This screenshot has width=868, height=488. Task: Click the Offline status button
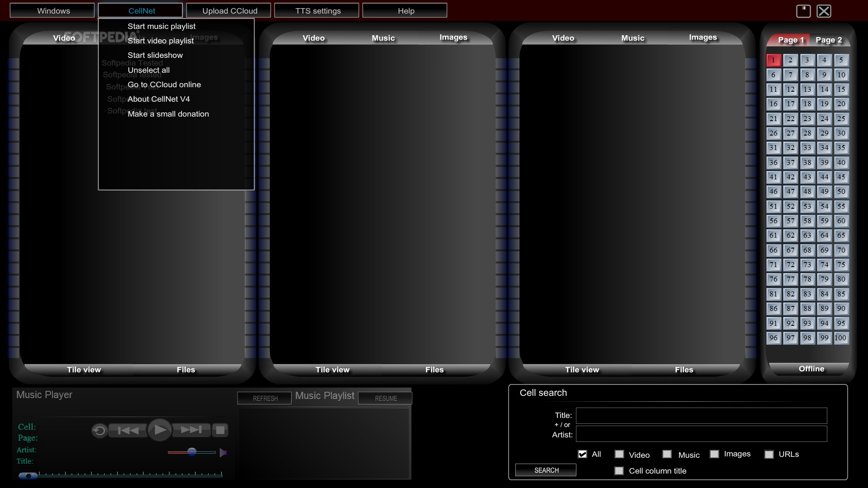pyautogui.click(x=811, y=369)
